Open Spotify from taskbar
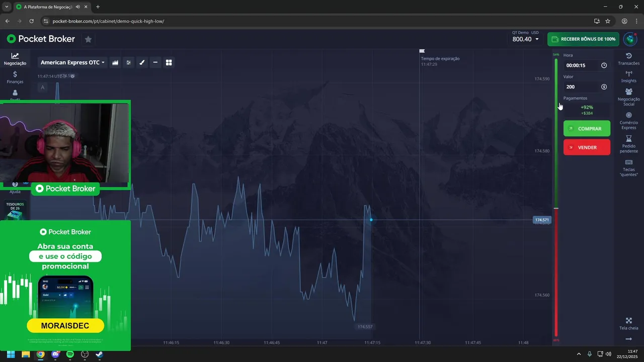Image resolution: width=644 pixels, height=362 pixels. [70, 354]
